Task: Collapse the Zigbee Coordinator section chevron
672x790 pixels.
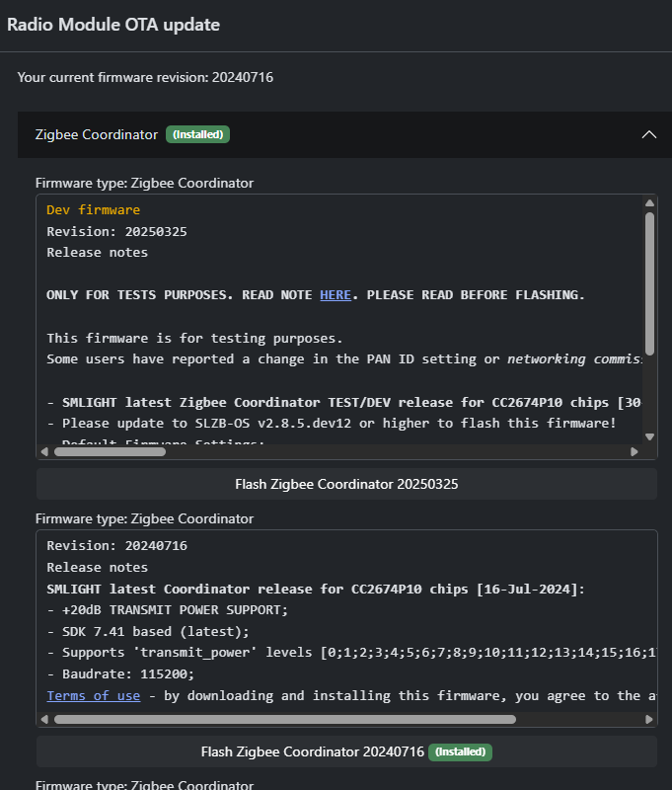Action: [x=649, y=134]
